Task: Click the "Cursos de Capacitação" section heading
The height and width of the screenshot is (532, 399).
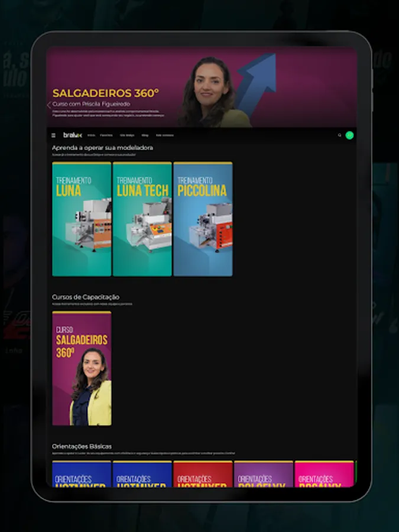Action: click(86, 297)
